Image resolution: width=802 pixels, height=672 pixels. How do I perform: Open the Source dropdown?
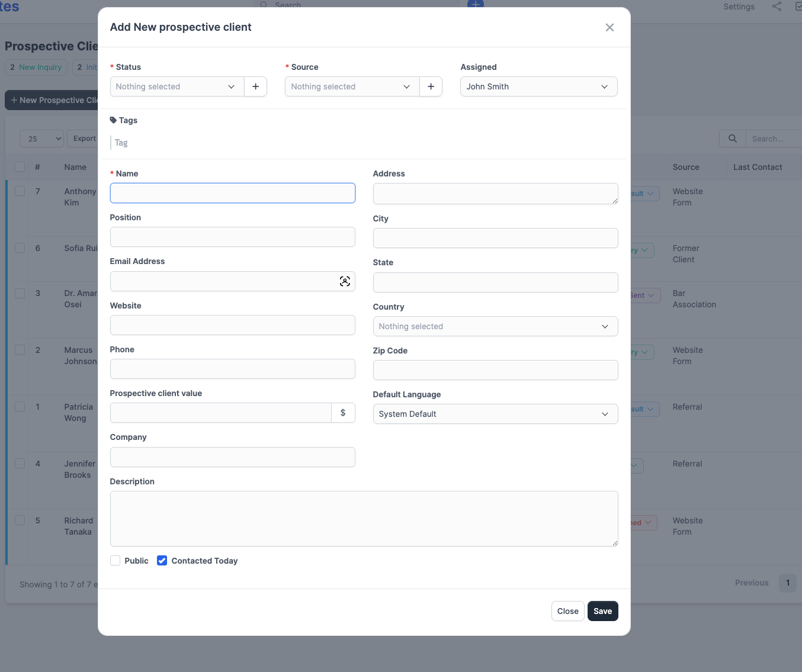point(352,86)
